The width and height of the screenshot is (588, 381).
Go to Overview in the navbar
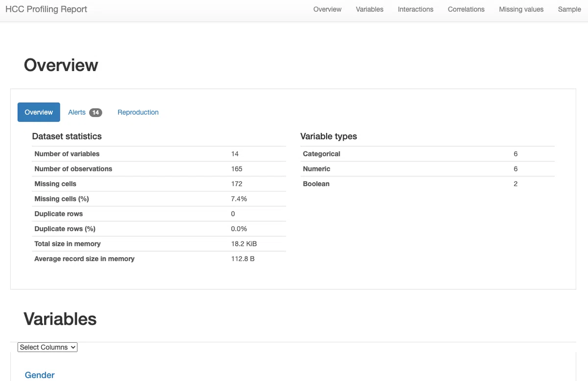click(x=327, y=9)
